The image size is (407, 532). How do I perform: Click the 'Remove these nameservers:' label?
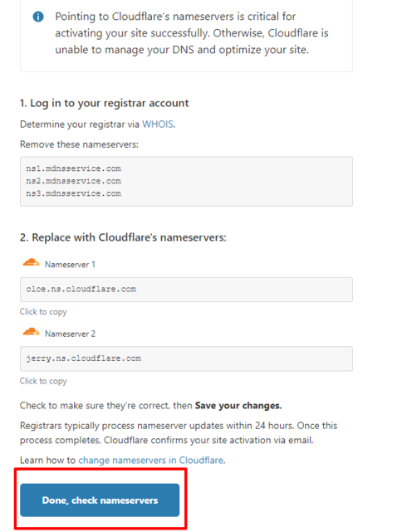point(79,144)
